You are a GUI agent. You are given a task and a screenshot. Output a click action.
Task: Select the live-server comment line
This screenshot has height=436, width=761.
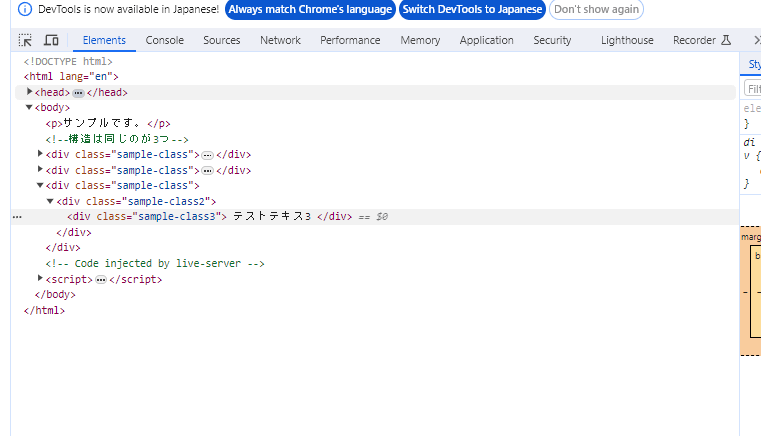[x=155, y=264]
